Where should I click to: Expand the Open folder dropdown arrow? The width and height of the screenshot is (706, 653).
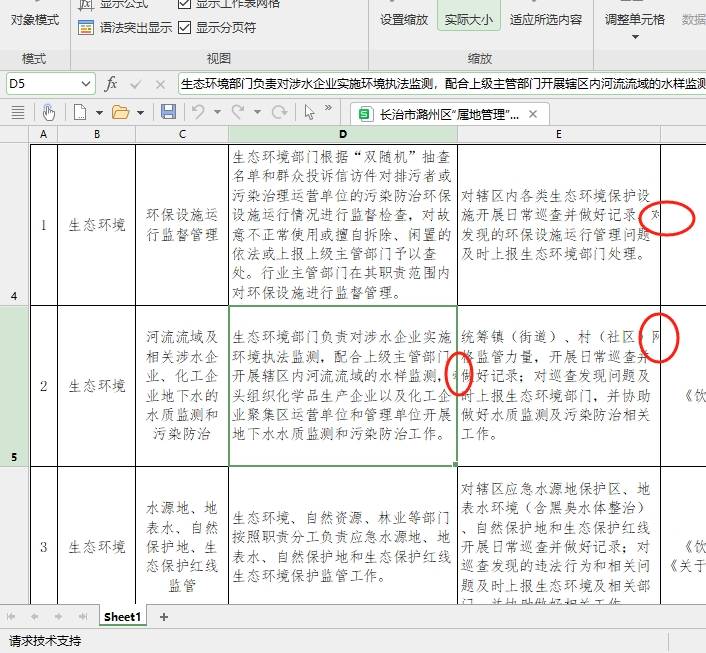coord(140,112)
